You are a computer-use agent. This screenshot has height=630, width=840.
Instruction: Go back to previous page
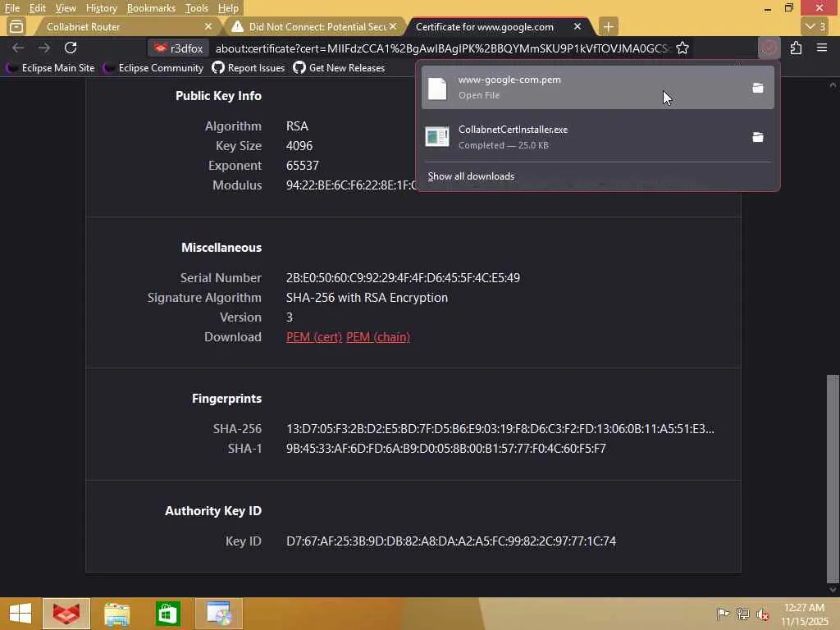click(18, 48)
